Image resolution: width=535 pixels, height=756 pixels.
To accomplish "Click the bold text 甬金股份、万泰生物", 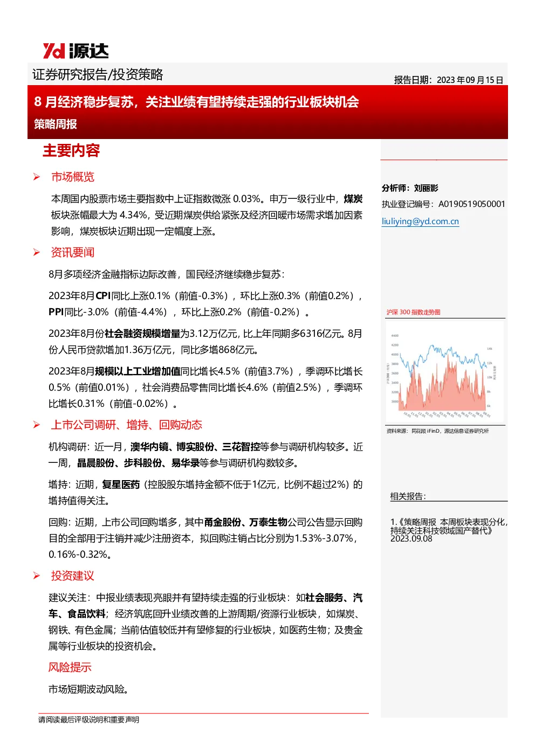I will click(245, 522).
